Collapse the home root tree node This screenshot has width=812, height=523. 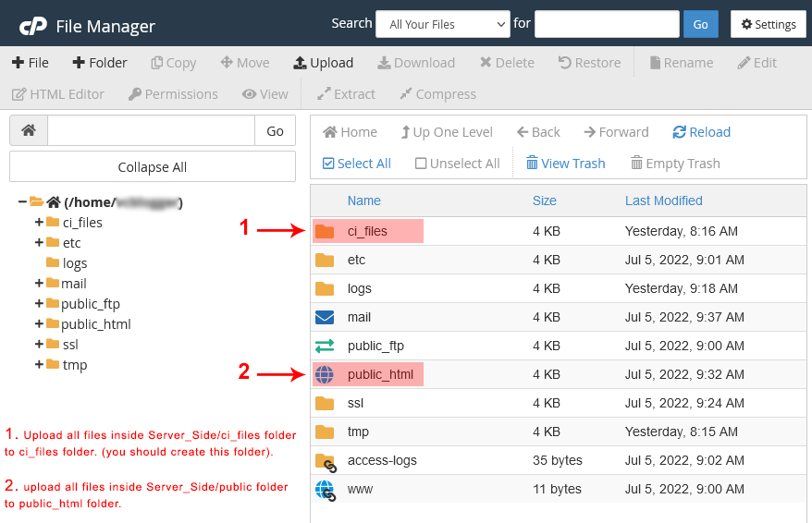pos(22,201)
